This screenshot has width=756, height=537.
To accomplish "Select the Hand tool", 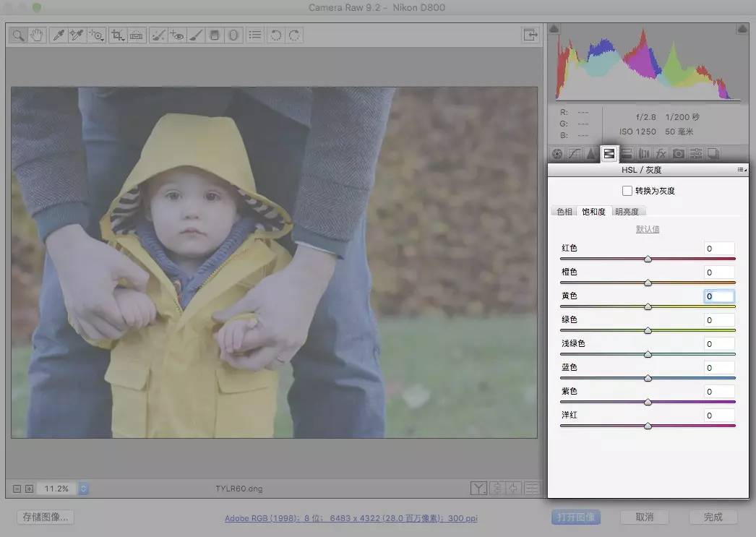I will tap(37, 35).
